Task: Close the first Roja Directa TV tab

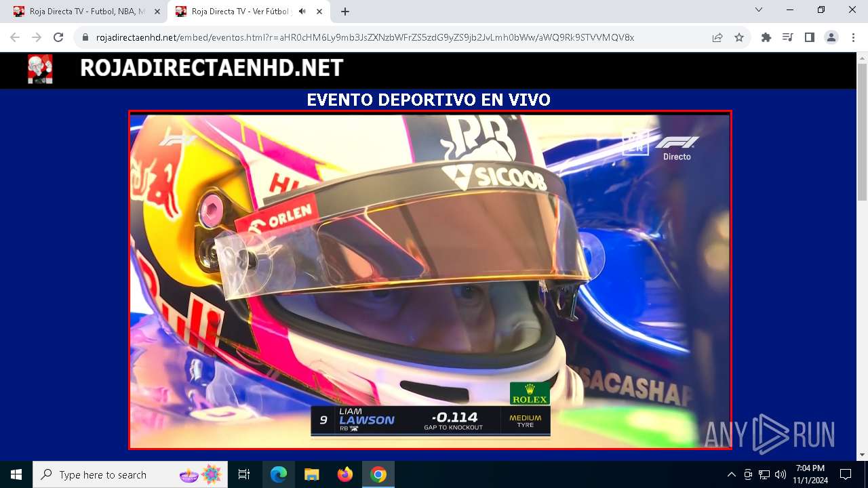Action: (x=157, y=12)
